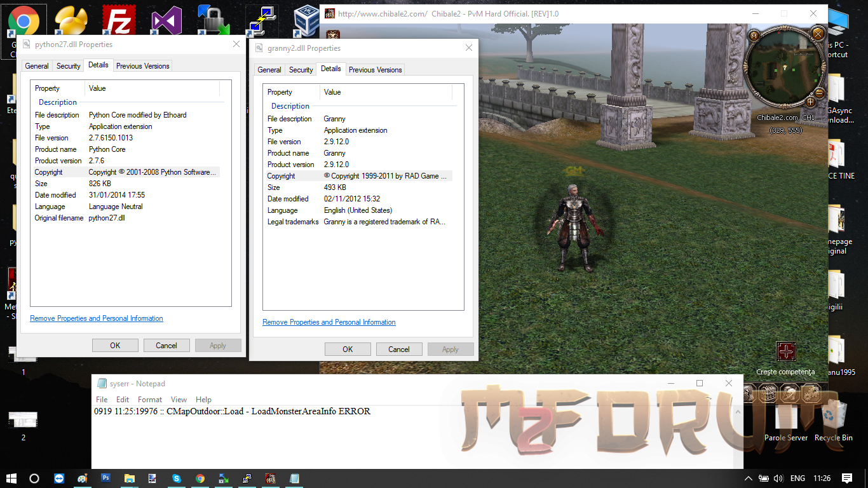Viewport: 868px width, 488px height.
Task: Zoom out the minimap with minus button
Action: pos(819,93)
